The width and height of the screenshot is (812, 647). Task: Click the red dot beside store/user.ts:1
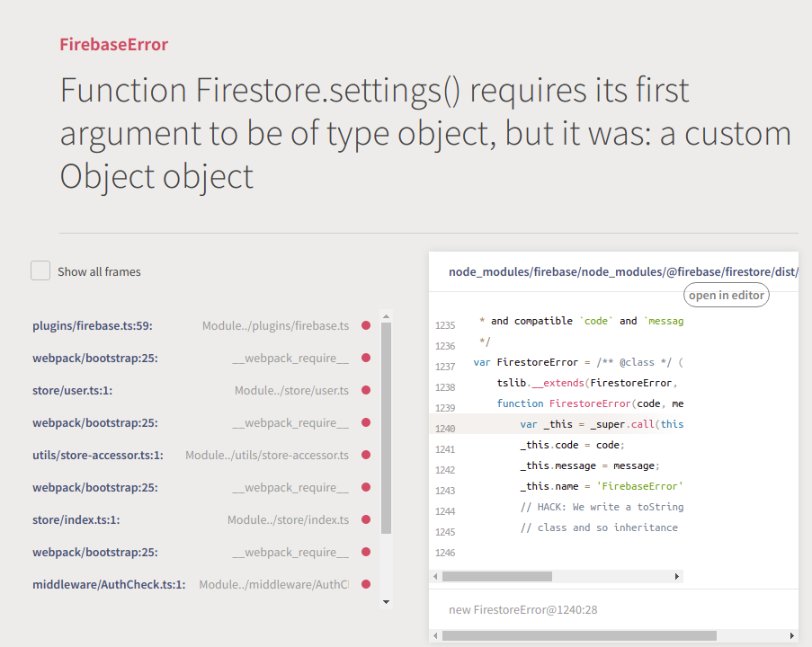(365, 390)
